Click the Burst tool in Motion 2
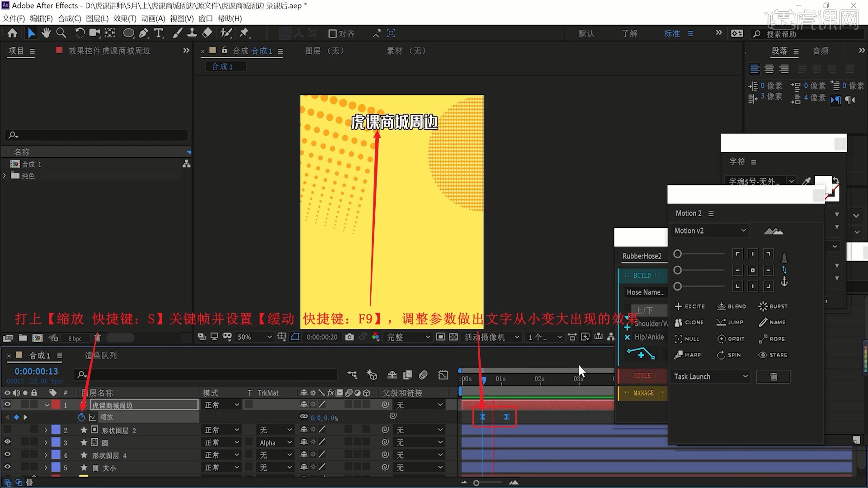 click(x=773, y=306)
